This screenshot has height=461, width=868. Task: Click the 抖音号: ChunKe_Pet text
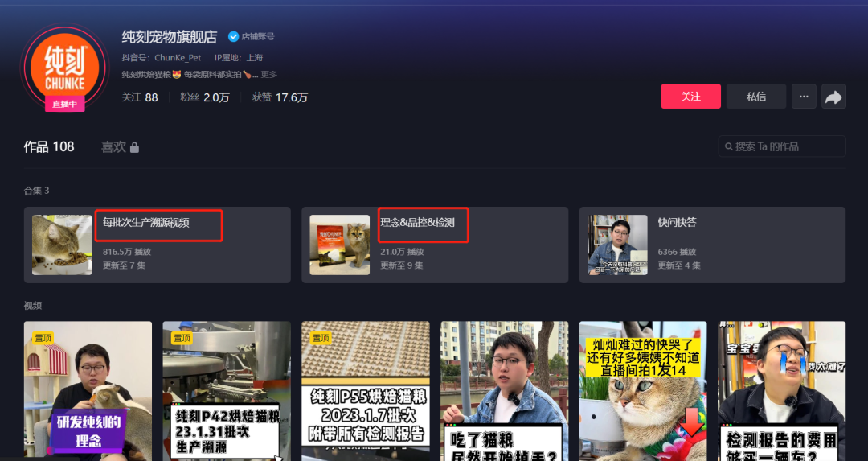click(161, 58)
